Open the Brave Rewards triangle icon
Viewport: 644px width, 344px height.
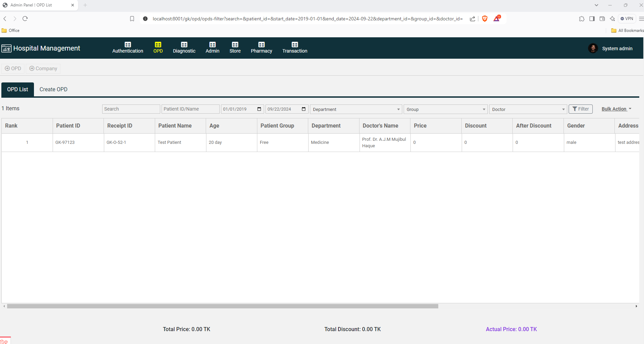[x=497, y=18]
